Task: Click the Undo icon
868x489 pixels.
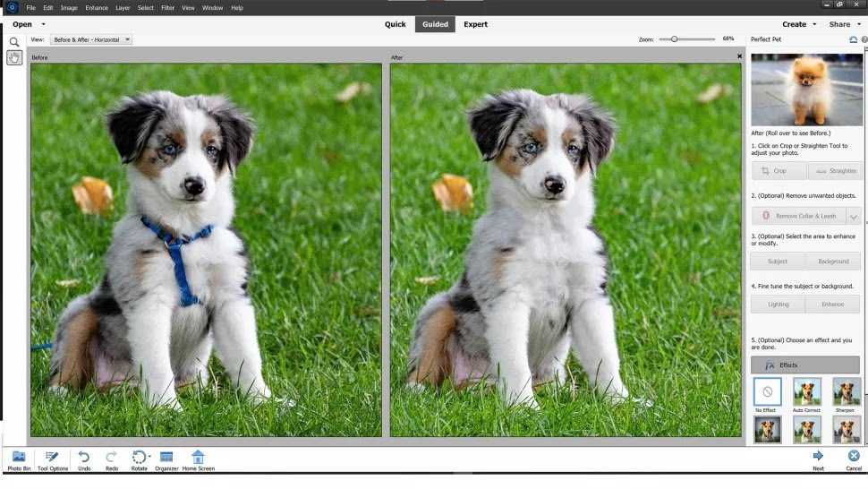Action: point(83,458)
